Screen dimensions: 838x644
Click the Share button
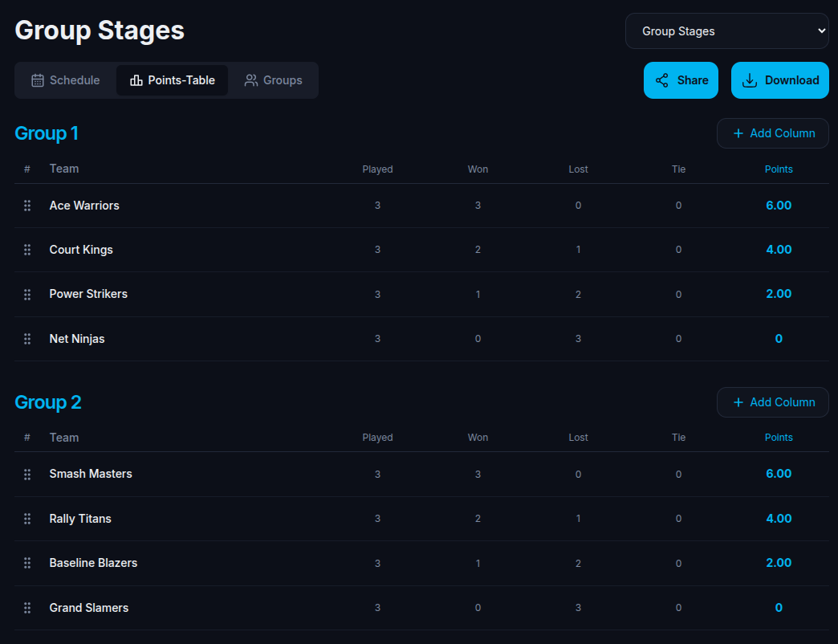tap(681, 80)
